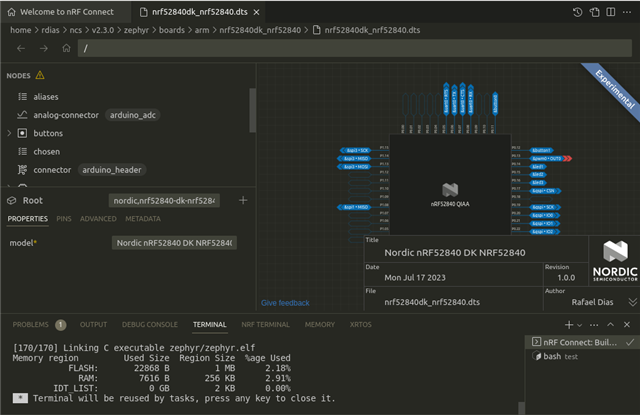Open the XRTOS panel tab
The width and height of the screenshot is (640, 415).
(360, 325)
